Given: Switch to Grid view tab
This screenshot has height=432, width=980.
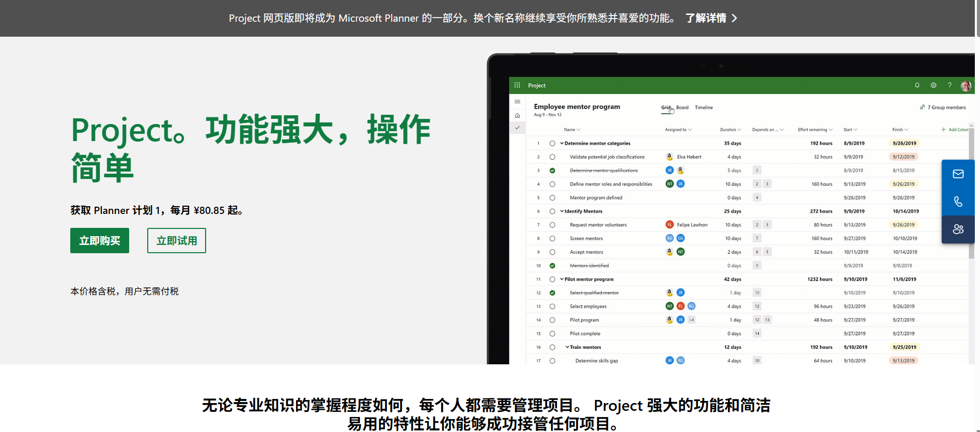Looking at the screenshot, I should click(666, 107).
